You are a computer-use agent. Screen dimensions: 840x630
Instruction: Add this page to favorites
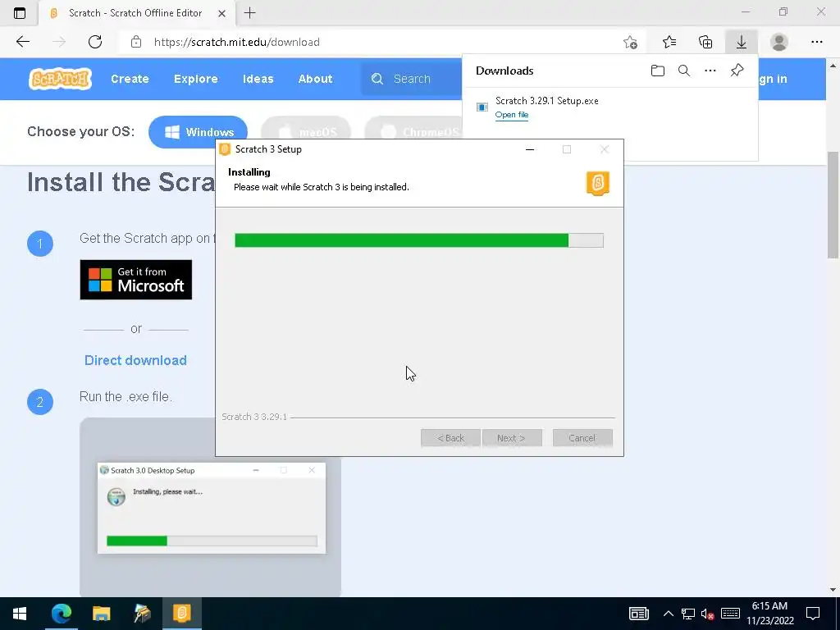[x=631, y=42]
